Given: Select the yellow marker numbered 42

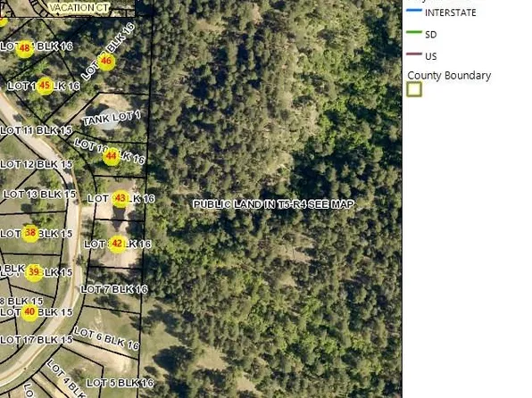Looking at the screenshot, I should click(117, 244).
